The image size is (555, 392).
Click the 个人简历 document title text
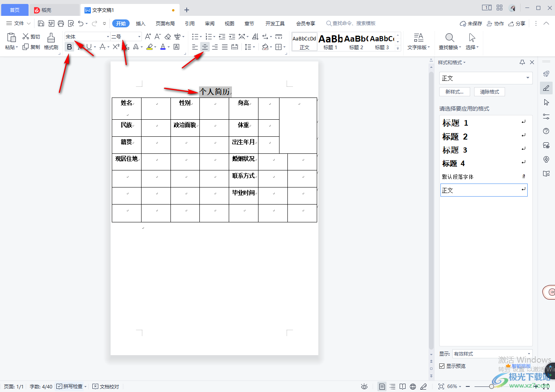click(215, 92)
